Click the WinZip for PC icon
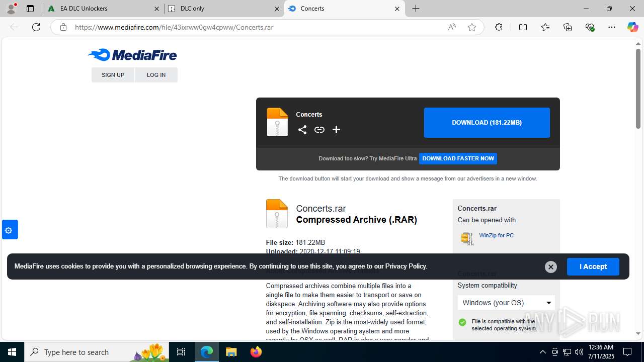The height and width of the screenshot is (362, 644). [x=467, y=238]
